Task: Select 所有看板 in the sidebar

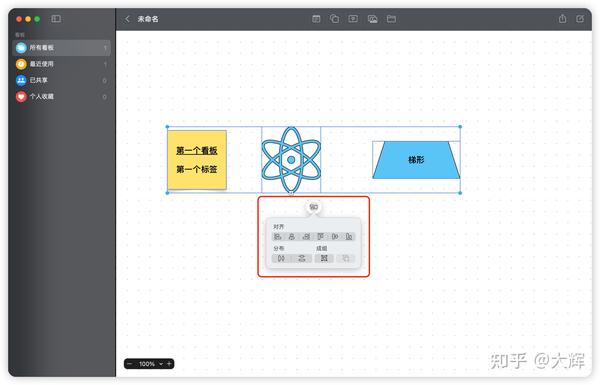Action: [62, 48]
